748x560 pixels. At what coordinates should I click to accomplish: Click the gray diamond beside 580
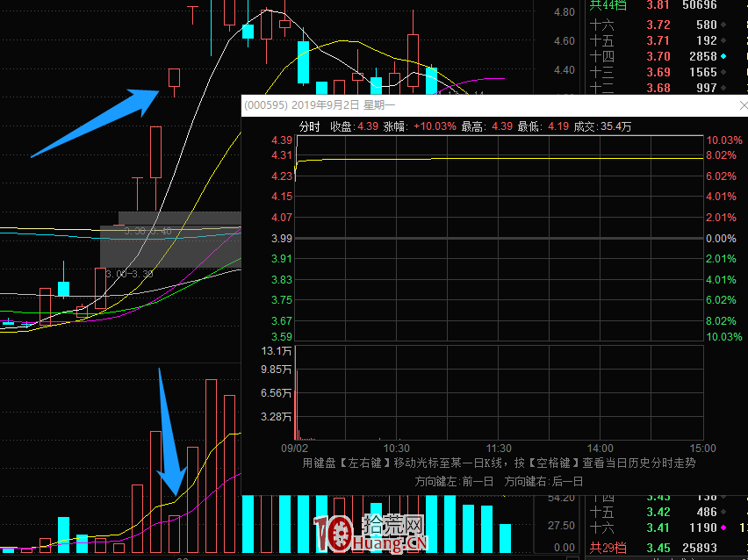(x=723, y=25)
